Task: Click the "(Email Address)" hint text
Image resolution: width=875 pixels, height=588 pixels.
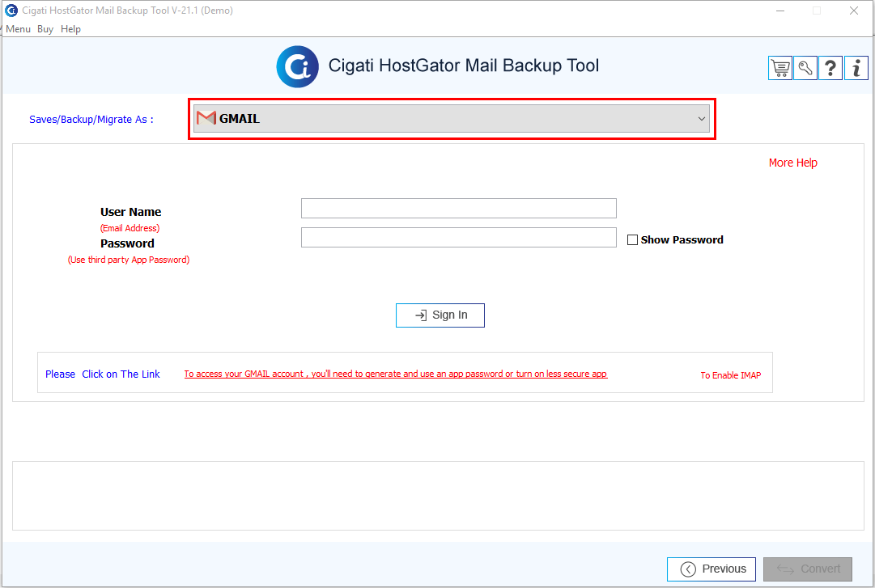Action: click(x=130, y=228)
